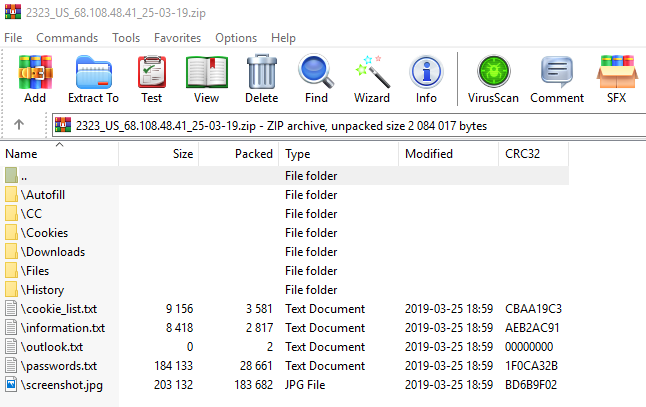Click the size value 9 156

coord(179,309)
